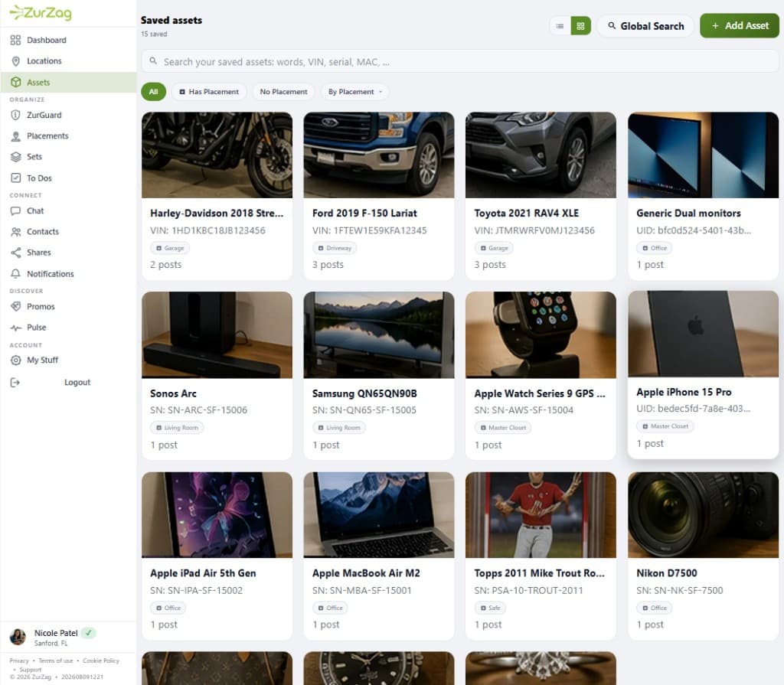Open the Harley-Davidson 2018 asset thumbnail
784x685 pixels.
pyautogui.click(x=217, y=155)
